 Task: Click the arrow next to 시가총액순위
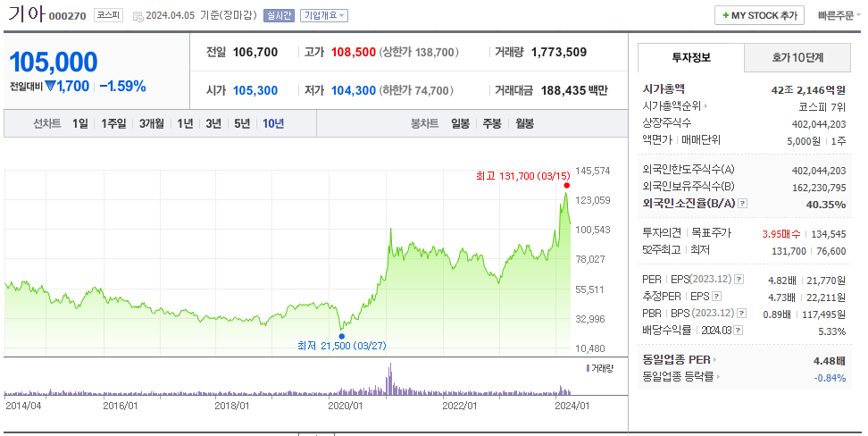pyautogui.click(x=705, y=105)
